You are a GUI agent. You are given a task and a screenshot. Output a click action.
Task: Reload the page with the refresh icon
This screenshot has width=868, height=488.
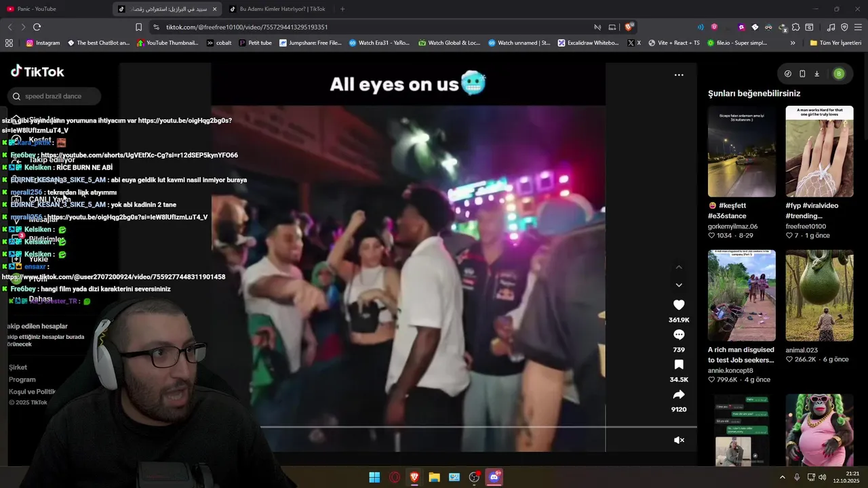pos(37,27)
